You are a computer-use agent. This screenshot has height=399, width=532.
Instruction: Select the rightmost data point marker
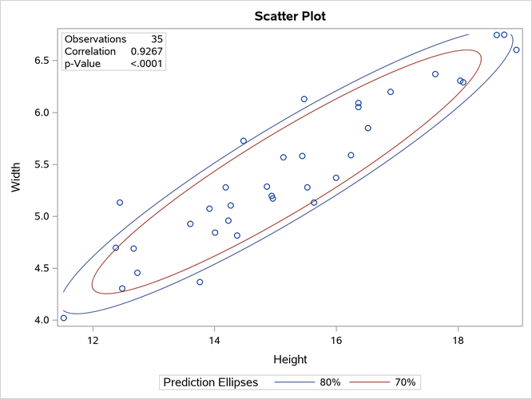(x=516, y=49)
